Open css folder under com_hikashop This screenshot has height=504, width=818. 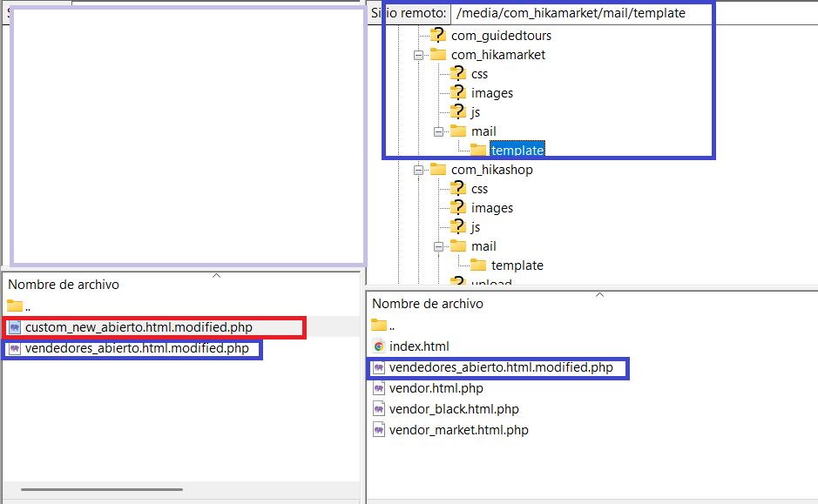(479, 189)
